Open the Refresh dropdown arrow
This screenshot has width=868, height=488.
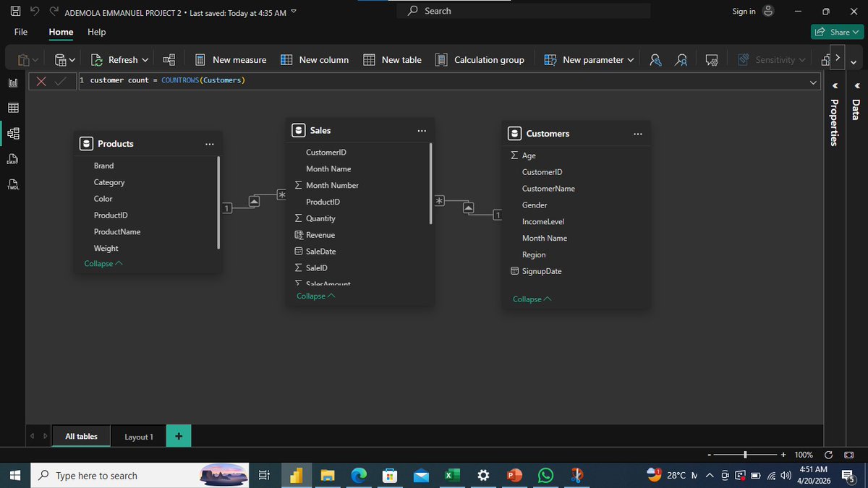[145, 60]
